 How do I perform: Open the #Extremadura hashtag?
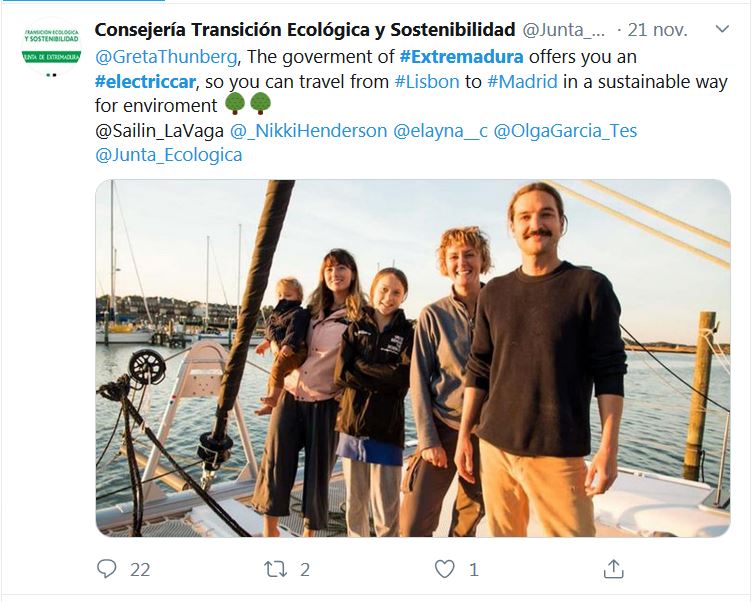(461, 57)
